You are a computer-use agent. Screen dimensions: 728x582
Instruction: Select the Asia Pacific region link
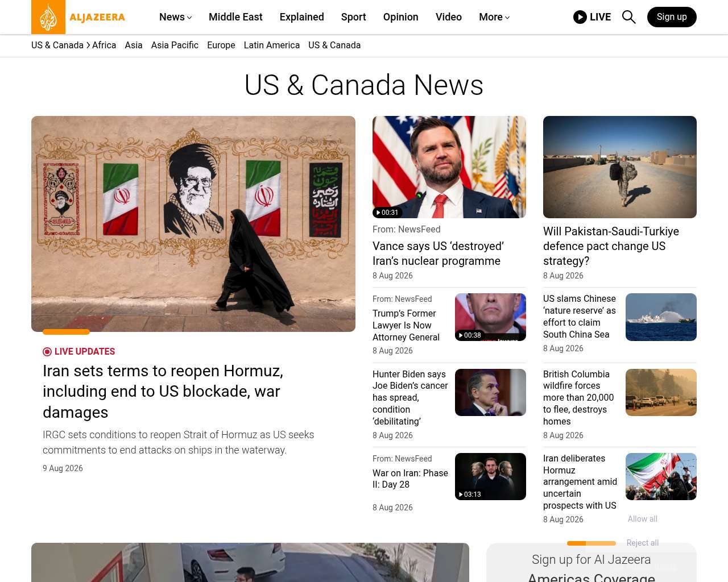point(175,45)
